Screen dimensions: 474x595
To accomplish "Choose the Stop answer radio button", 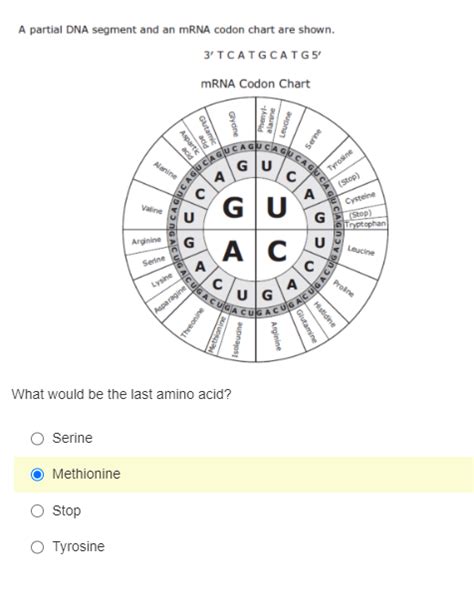I will tap(37, 511).
